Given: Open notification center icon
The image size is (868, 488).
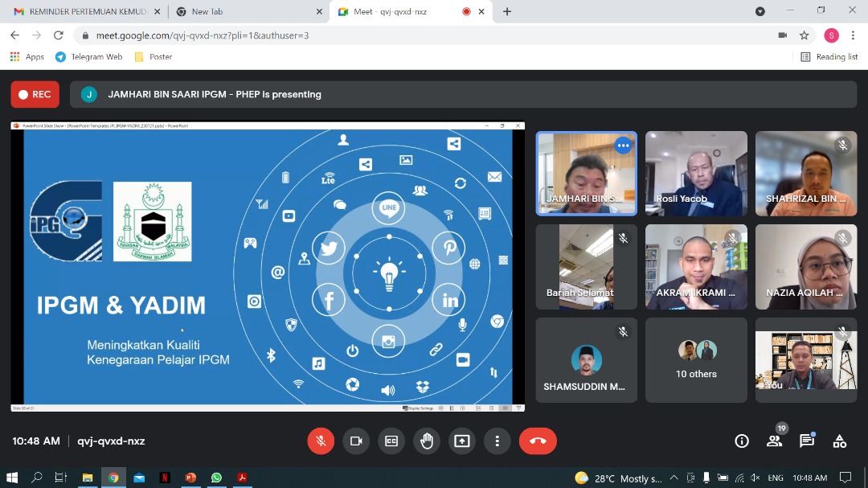Looking at the screenshot, I should click(845, 478).
